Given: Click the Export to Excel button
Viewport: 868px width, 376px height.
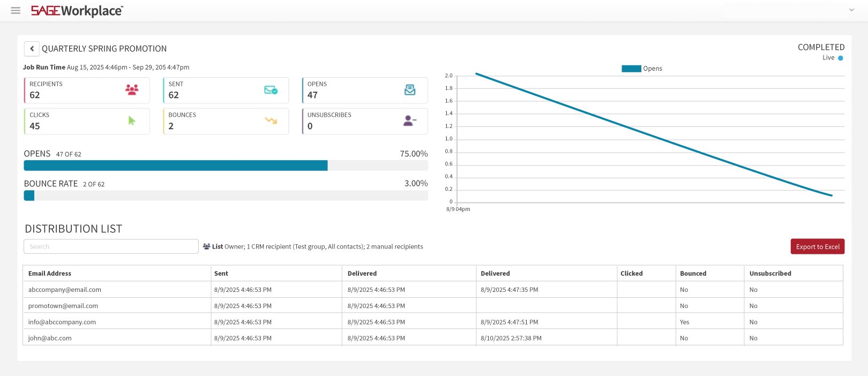Looking at the screenshot, I should pyautogui.click(x=817, y=246).
